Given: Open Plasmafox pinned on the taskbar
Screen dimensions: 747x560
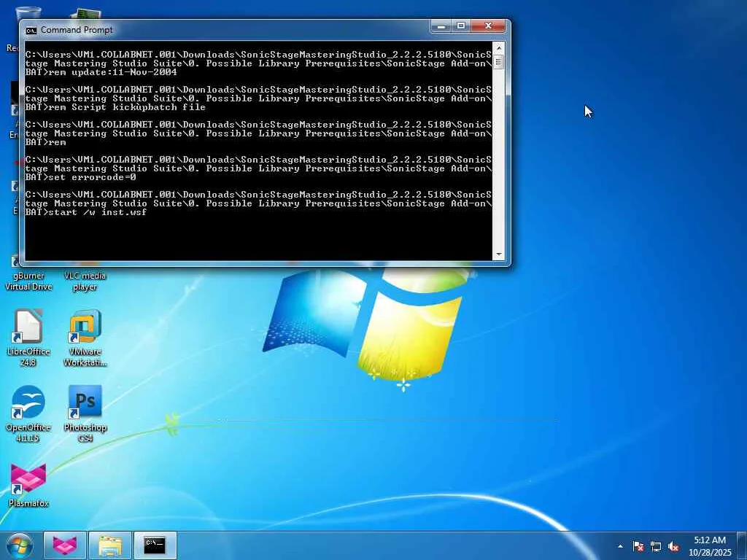Looking at the screenshot, I should click(x=65, y=545).
